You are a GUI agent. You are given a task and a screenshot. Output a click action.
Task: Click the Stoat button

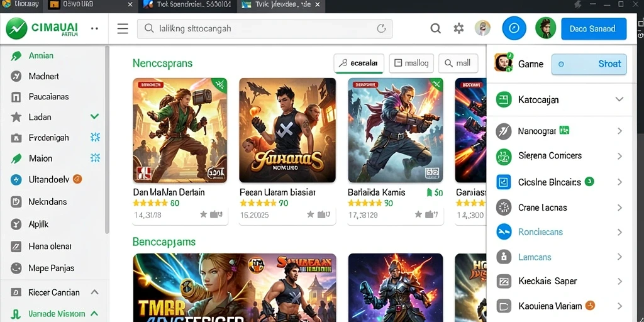pyautogui.click(x=589, y=64)
